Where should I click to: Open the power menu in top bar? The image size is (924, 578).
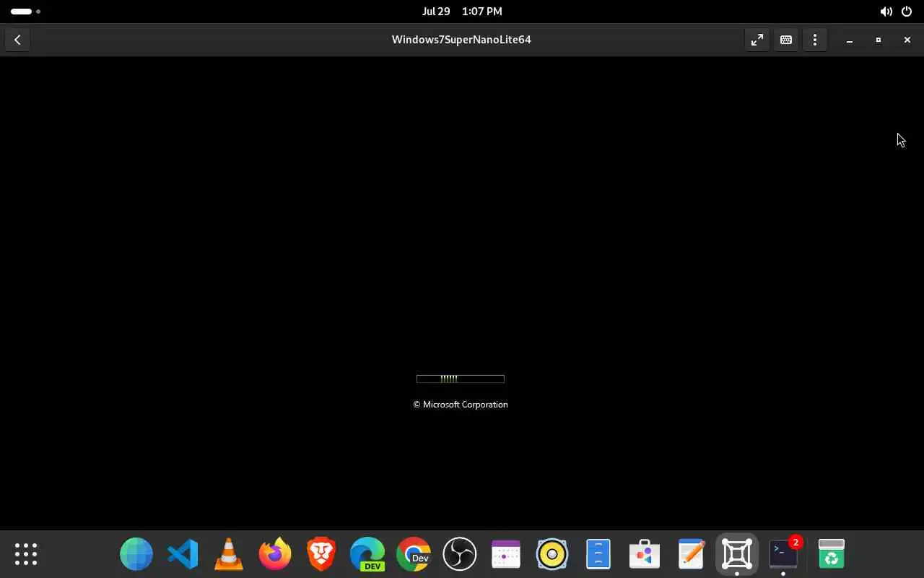(x=907, y=12)
